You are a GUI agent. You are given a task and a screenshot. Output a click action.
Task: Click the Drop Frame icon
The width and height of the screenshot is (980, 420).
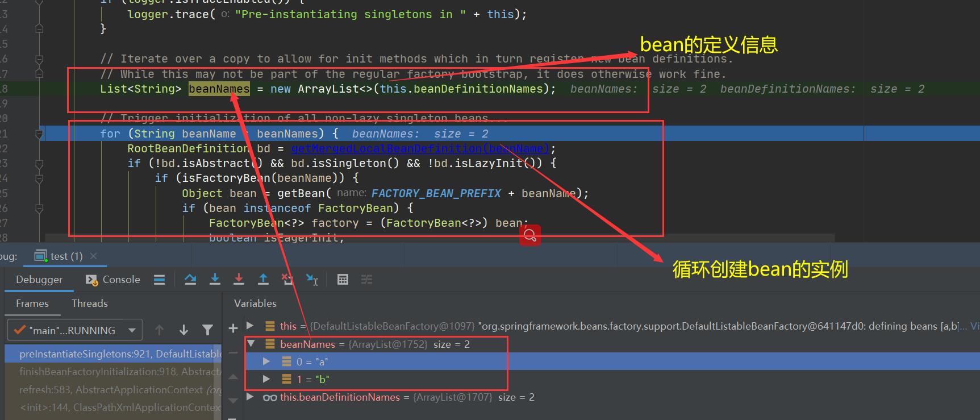(287, 279)
